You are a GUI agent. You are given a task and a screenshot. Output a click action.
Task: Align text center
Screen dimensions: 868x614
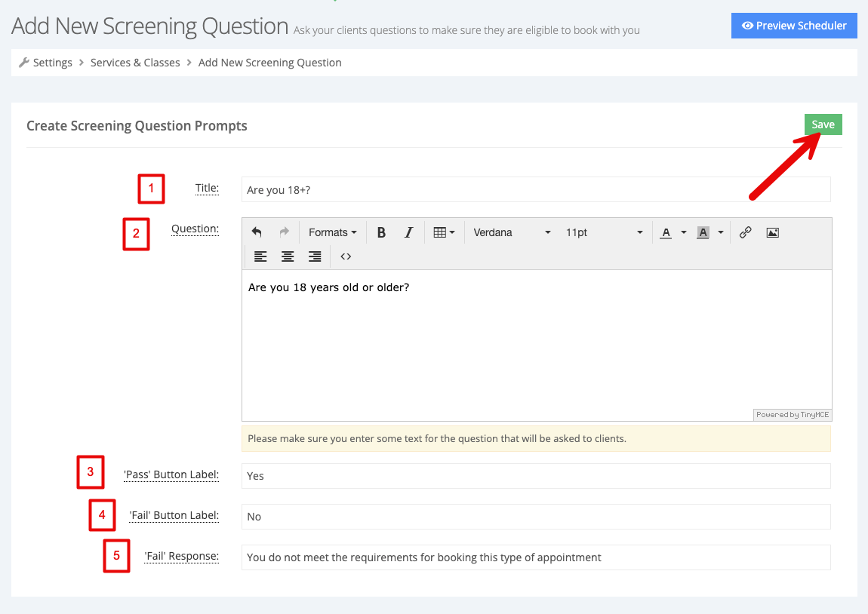288,256
